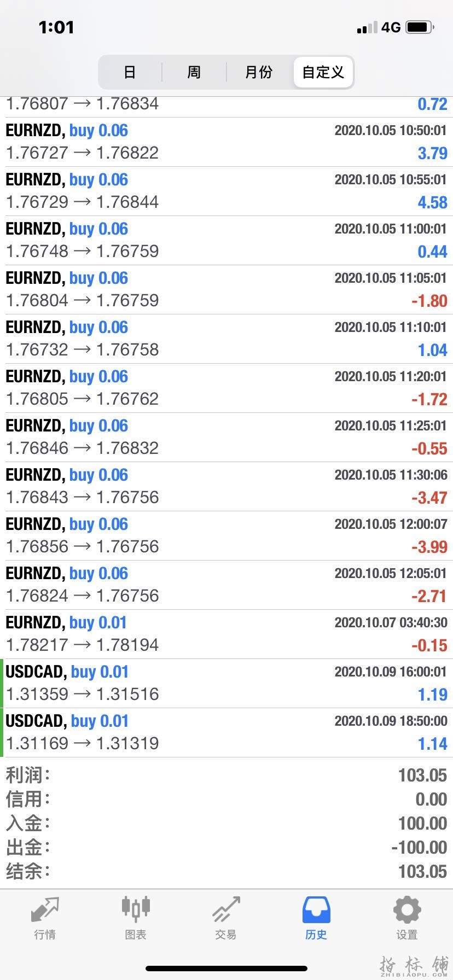Select EURNZD trade with -1.80 loss
This screenshot has width=453, height=980.
coord(226,290)
